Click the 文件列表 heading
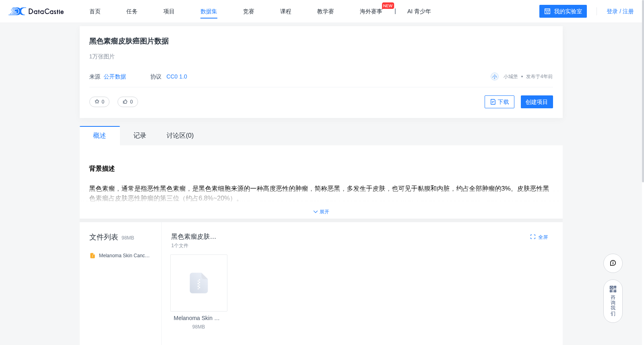Screen dimensions: 644x345 (x=104, y=237)
